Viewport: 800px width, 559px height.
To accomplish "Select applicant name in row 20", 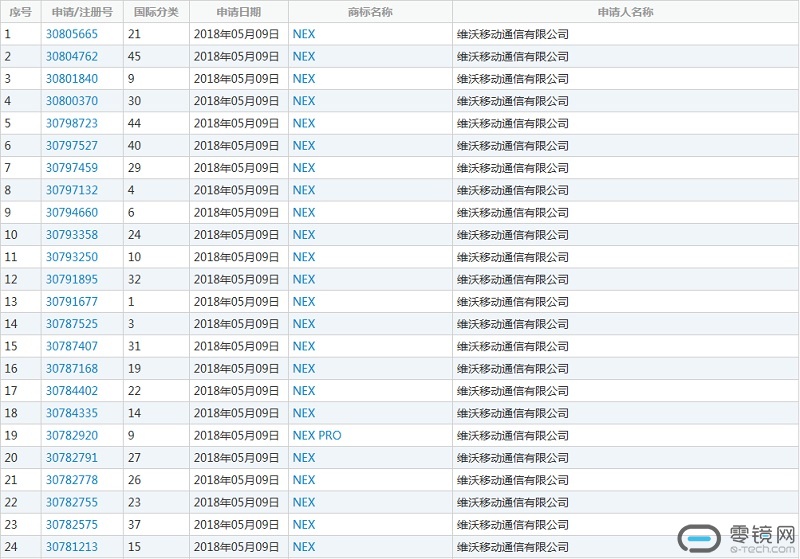I will (513, 458).
